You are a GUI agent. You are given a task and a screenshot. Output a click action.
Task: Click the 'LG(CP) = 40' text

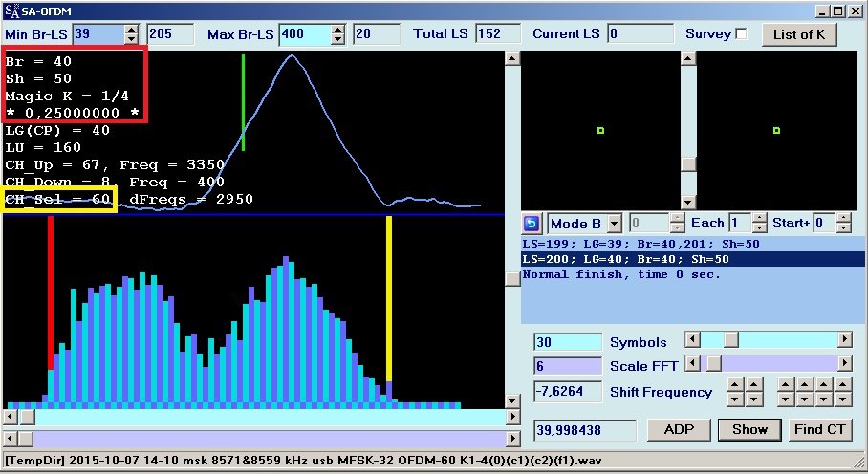pyautogui.click(x=57, y=131)
